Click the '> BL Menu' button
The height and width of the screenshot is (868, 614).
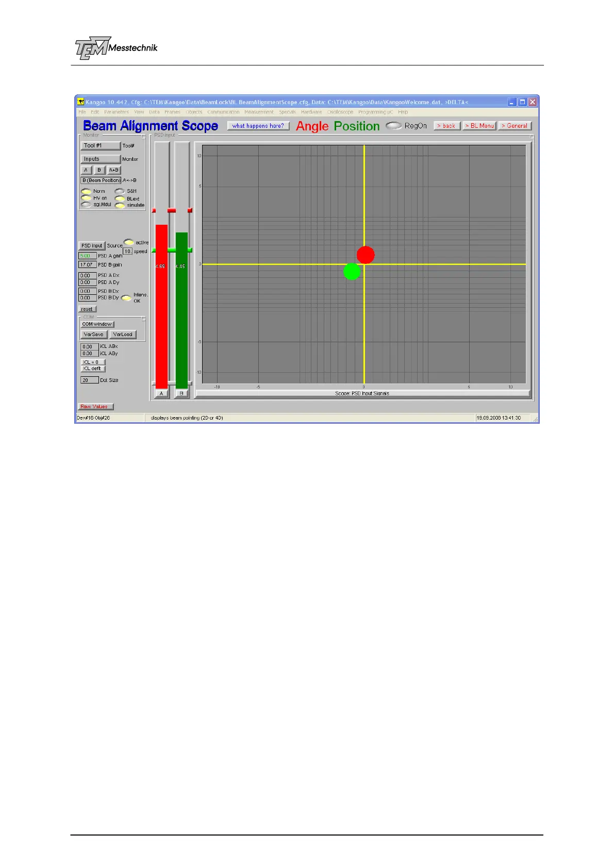coord(479,126)
